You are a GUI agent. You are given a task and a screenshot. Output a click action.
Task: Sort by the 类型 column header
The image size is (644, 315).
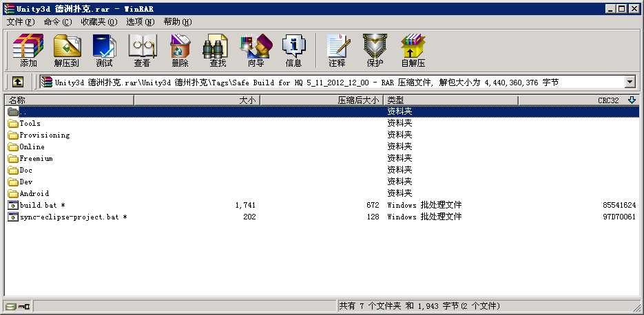click(451, 100)
